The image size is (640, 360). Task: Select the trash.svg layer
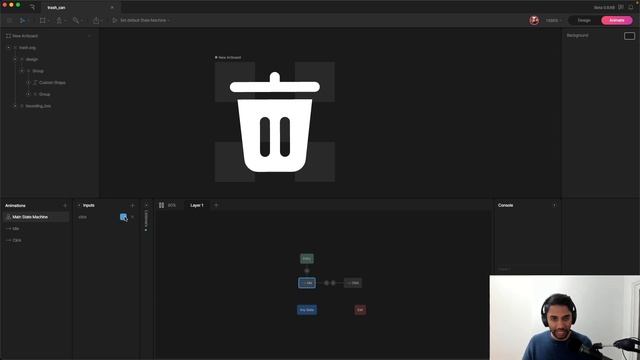[27, 48]
